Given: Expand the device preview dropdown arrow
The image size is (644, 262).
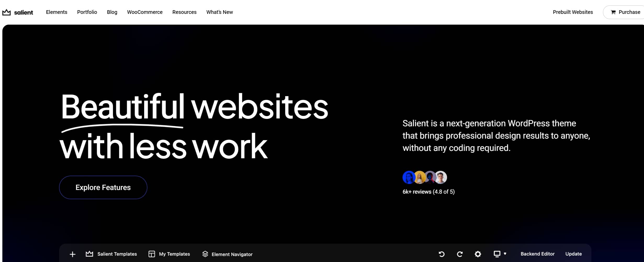Looking at the screenshot, I should (505, 254).
